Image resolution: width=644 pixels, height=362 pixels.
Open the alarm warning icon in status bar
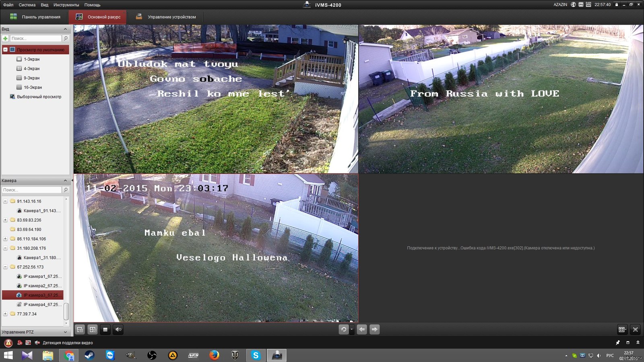[8, 343]
